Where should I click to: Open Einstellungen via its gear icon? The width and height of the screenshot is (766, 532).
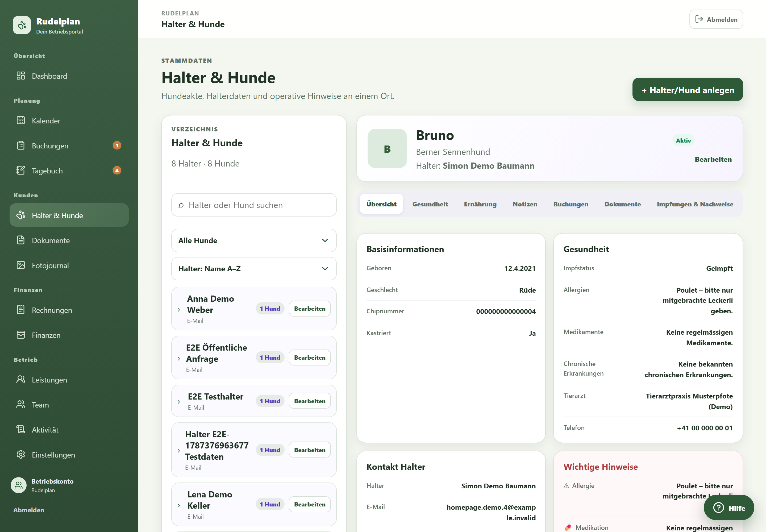(21, 454)
